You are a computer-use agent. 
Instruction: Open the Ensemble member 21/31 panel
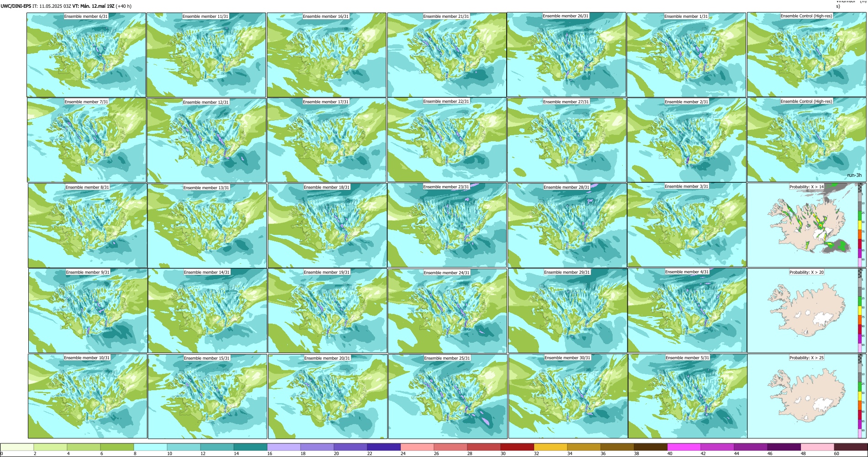coord(447,55)
